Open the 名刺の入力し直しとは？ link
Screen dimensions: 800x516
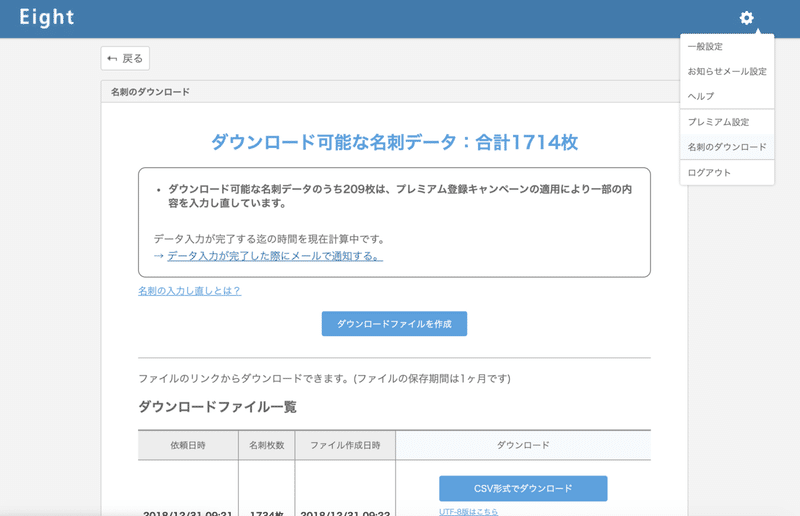tap(189, 291)
